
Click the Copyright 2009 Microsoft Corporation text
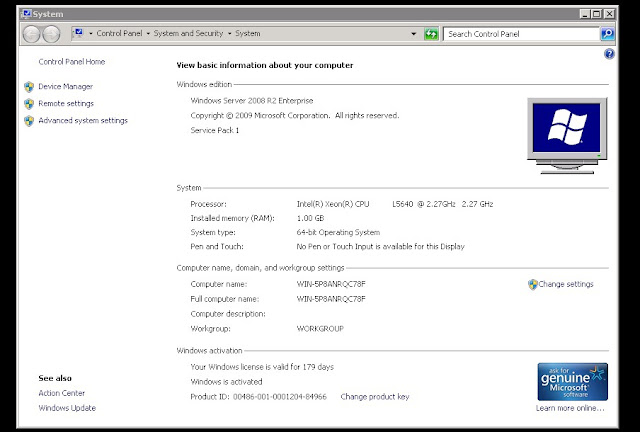295,116
